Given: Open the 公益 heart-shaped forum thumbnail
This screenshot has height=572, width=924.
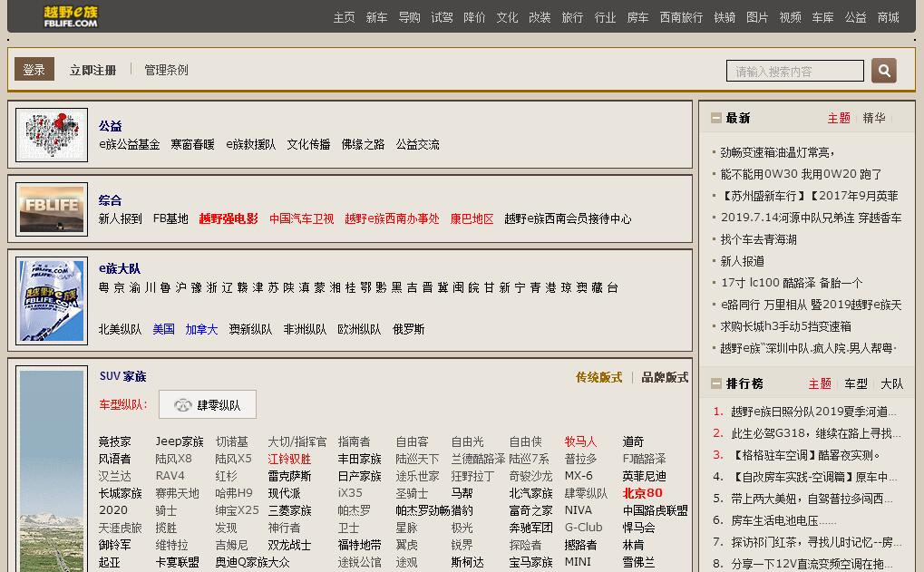Looking at the screenshot, I should pyautogui.click(x=52, y=134).
